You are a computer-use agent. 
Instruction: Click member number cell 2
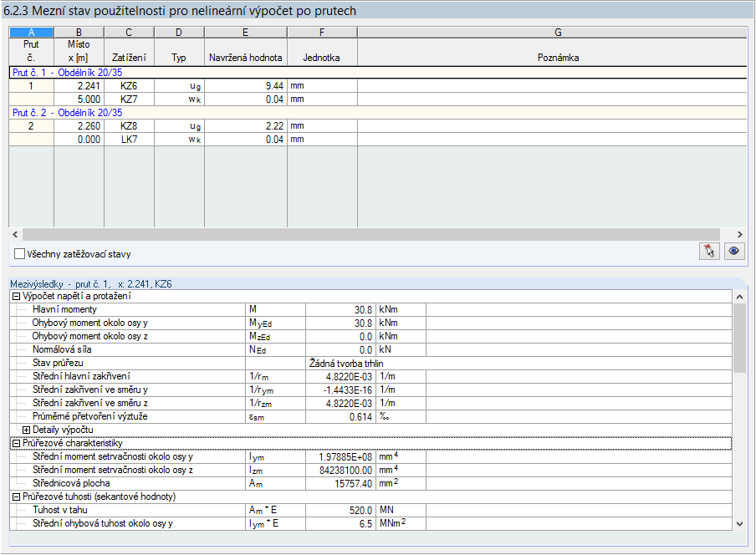click(31, 126)
